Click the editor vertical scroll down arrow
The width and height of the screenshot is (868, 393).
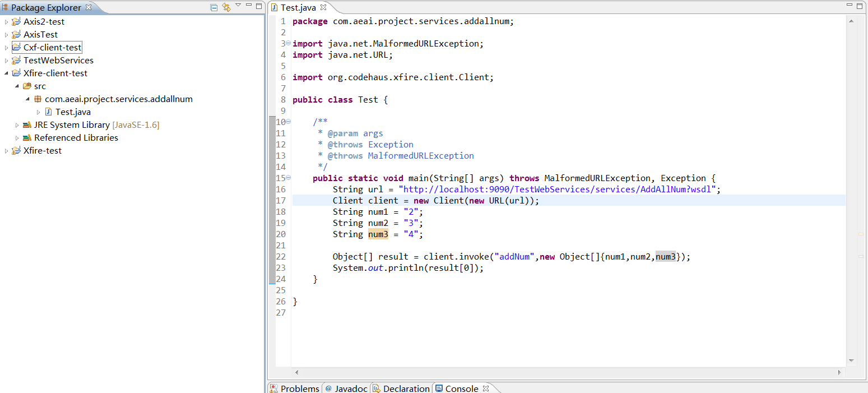click(851, 360)
